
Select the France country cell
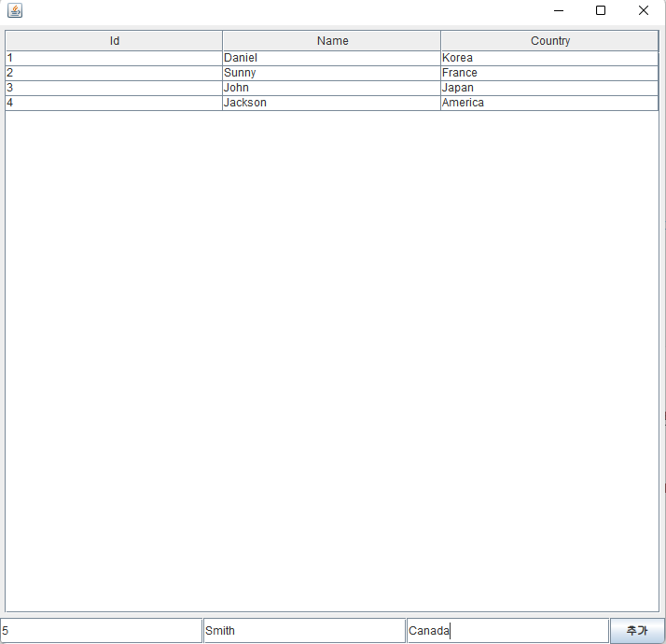[x=549, y=73]
